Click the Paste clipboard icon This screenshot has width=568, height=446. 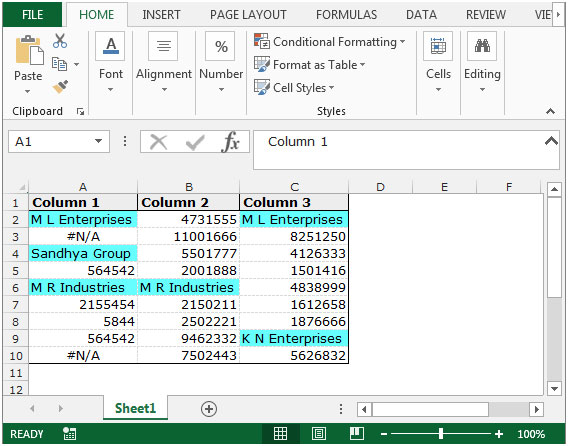point(29,51)
